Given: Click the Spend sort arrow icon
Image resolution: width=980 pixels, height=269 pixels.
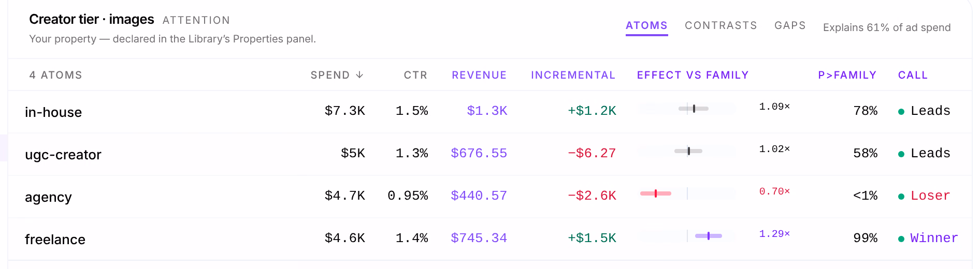Looking at the screenshot, I should [x=359, y=76].
